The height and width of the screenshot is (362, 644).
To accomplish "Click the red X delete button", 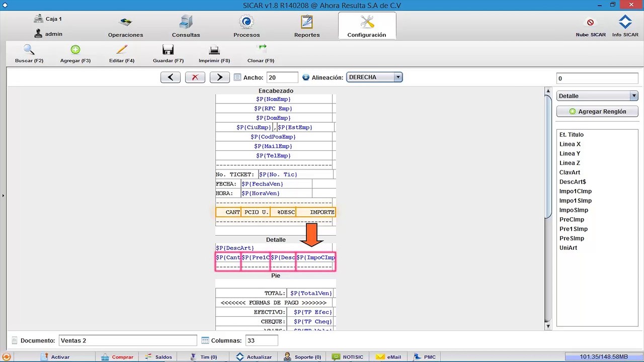I will point(195,77).
